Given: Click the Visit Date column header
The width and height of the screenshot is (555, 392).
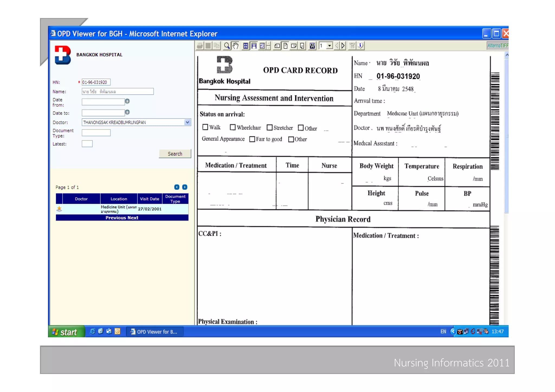Looking at the screenshot, I should click(149, 199).
